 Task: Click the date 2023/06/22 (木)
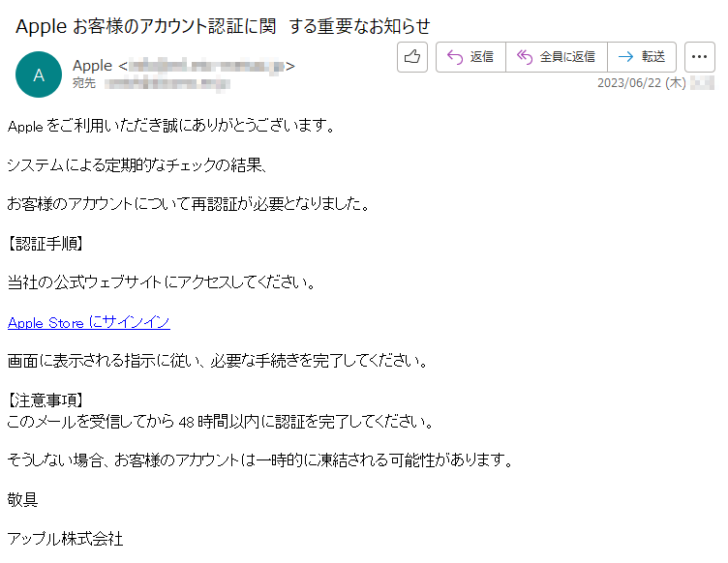pos(641,83)
